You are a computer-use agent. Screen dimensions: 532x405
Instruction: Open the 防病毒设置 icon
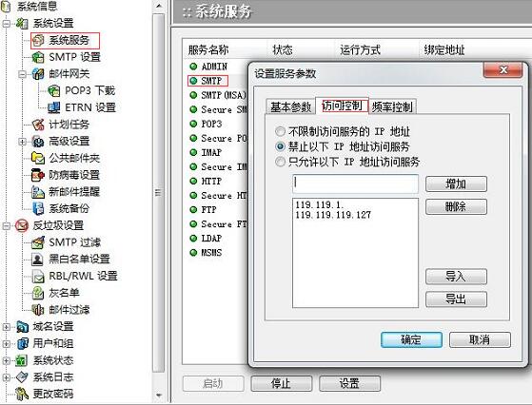[38, 175]
